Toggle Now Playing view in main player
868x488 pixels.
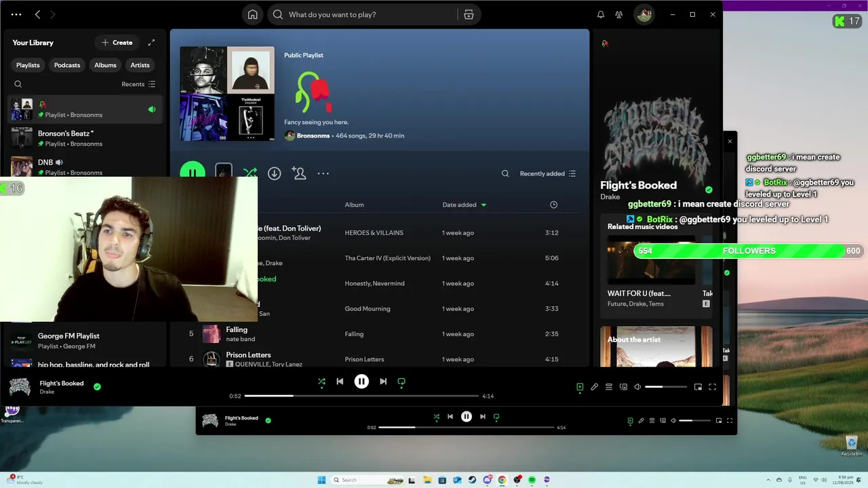[x=580, y=387]
